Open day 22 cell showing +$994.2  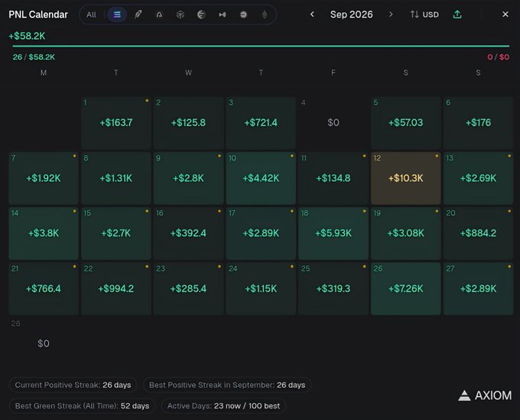(116, 288)
